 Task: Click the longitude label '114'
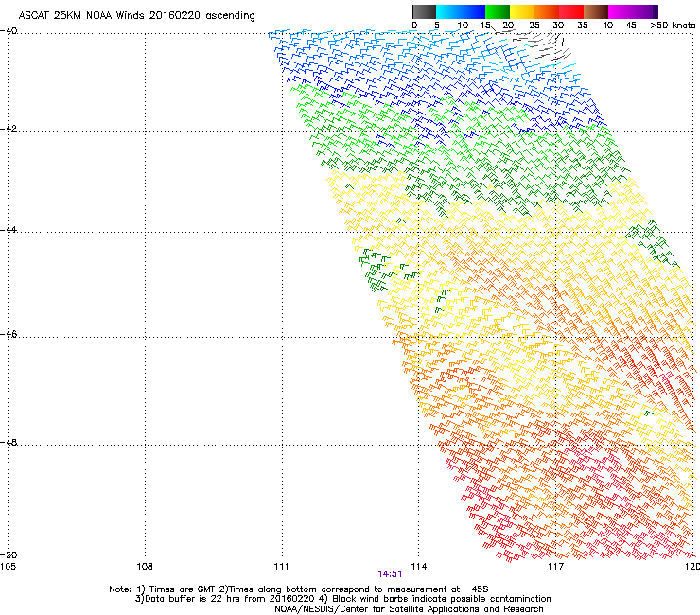coord(418,567)
